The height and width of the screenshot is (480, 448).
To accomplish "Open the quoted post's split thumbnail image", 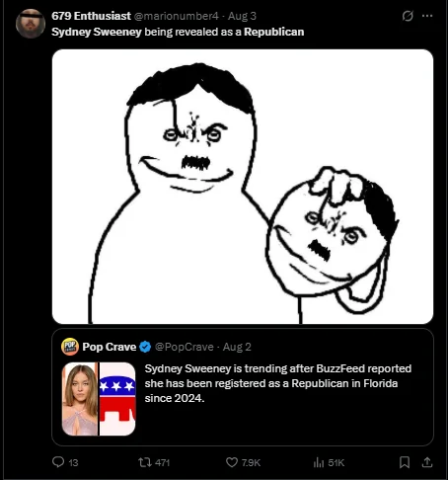I will [x=99, y=399].
